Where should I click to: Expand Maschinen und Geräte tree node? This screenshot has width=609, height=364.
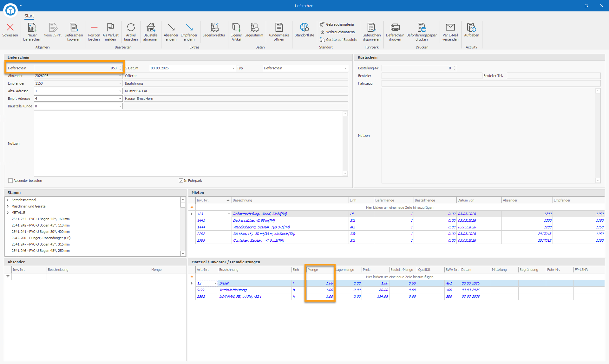click(x=8, y=206)
